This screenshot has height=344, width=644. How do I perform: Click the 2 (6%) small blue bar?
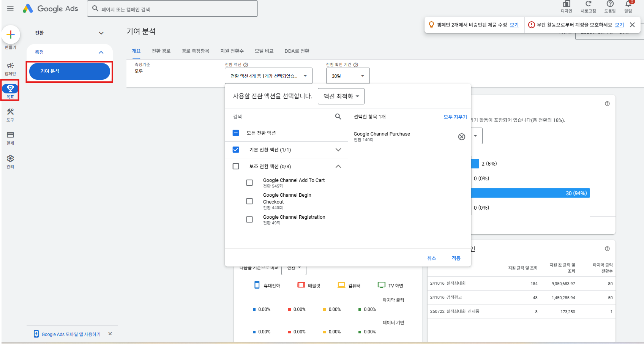tap(475, 164)
